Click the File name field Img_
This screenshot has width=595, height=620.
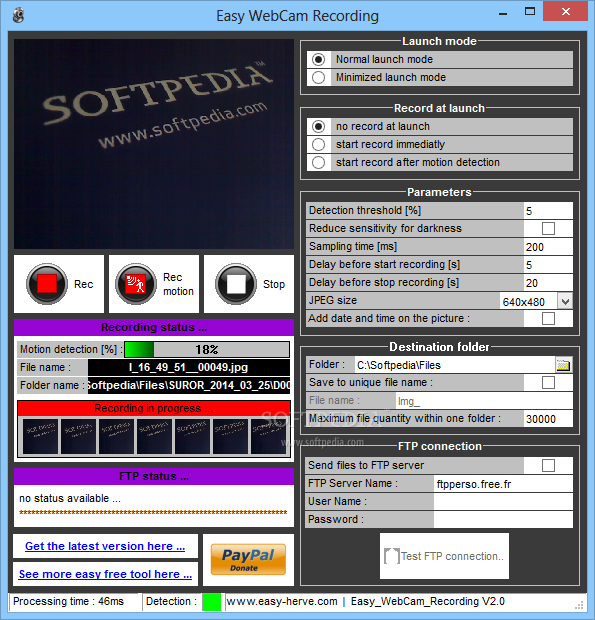point(484,401)
